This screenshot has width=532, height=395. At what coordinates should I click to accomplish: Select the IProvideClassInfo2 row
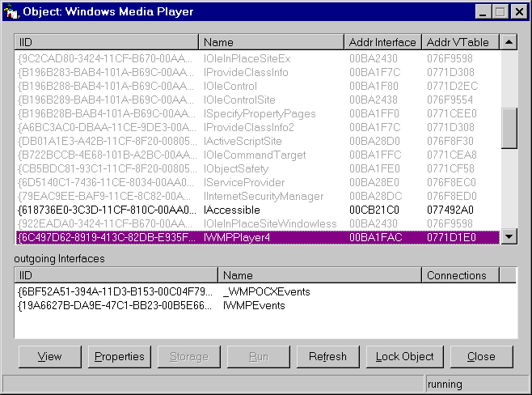258,127
